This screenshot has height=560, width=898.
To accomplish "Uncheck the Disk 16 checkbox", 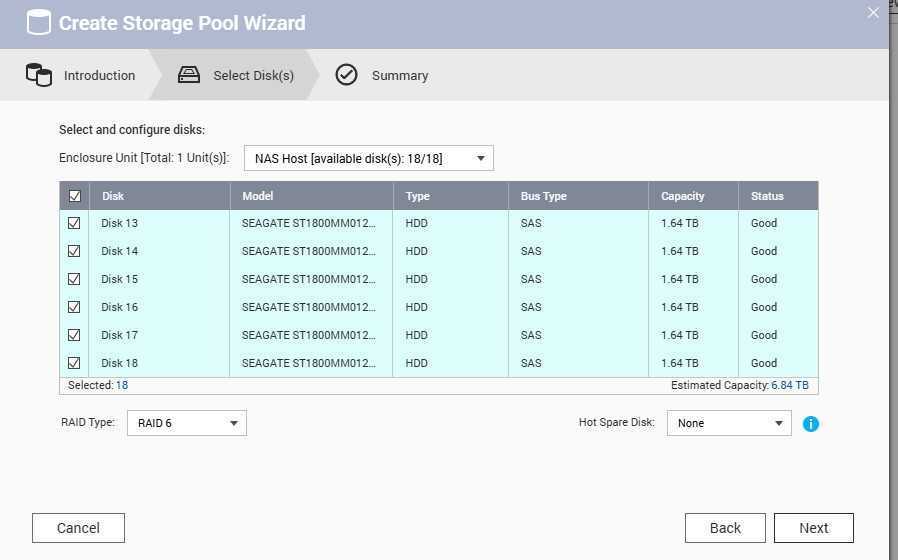I will 74,307.
